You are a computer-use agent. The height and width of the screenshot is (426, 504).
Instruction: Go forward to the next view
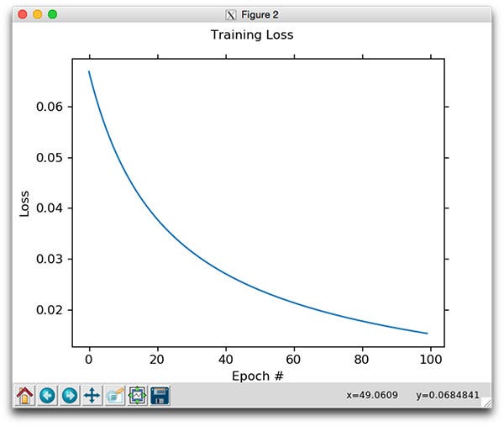tap(70, 395)
